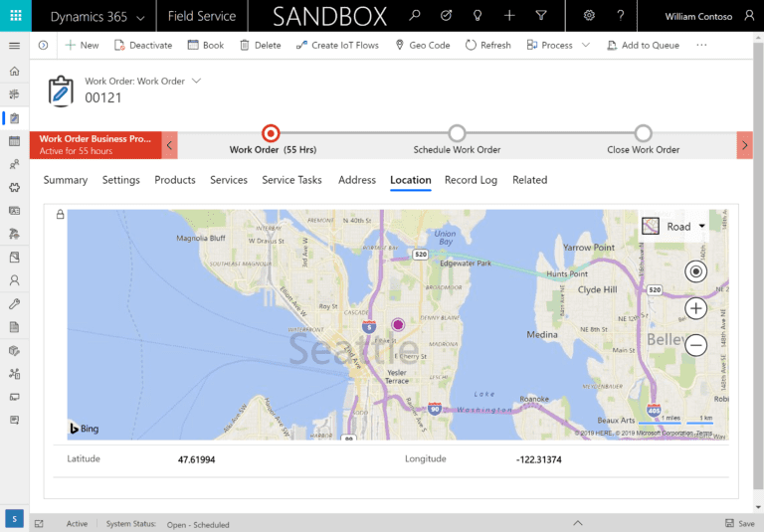
Task: Click Add to Queue command
Action: tap(644, 46)
